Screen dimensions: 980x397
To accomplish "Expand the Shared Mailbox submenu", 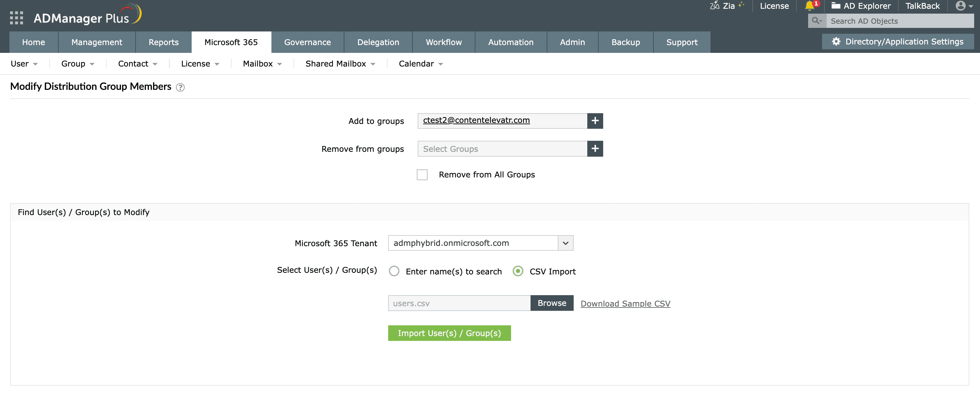I will (x=340, y=64).
